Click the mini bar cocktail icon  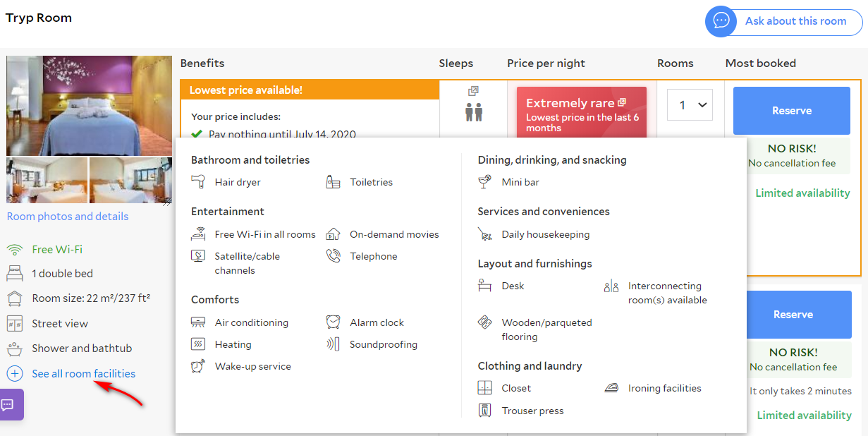[484, 182]
